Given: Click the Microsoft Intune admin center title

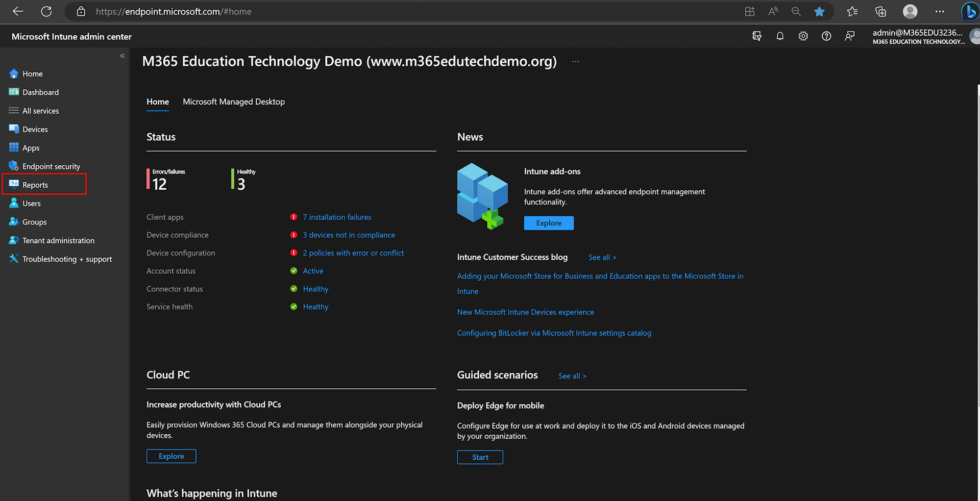Looking at the screenshot, I should (71, 37).
